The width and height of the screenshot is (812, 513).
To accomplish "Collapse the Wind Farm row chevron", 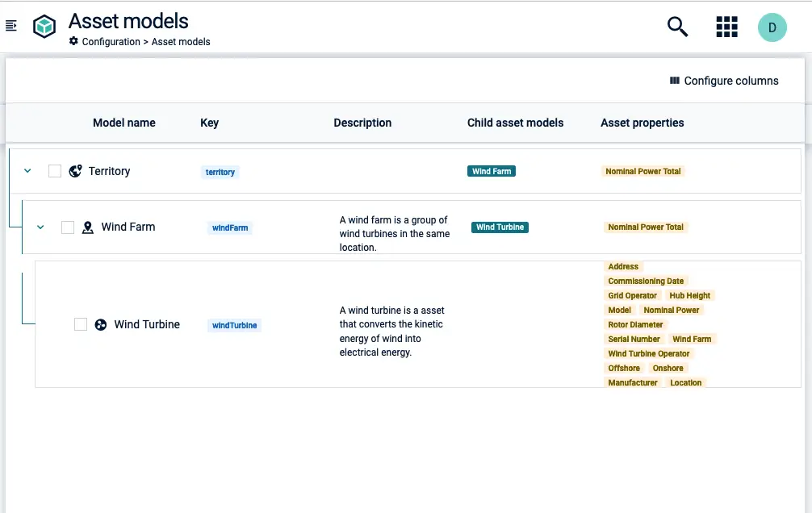I will pyautogui.click(x=40, y=227).
